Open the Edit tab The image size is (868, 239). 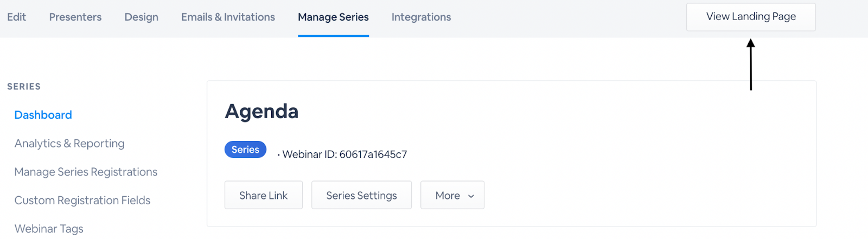pos(16,17)
